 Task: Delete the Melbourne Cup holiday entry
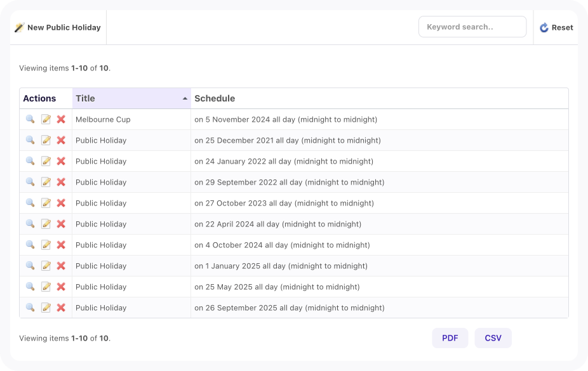tap(61, 119)
